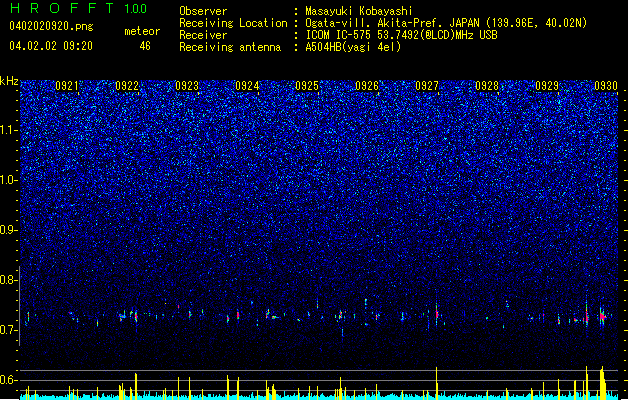Click the HROFFT title text
This screenshot has width=629, height=400.
coord(62,8)
